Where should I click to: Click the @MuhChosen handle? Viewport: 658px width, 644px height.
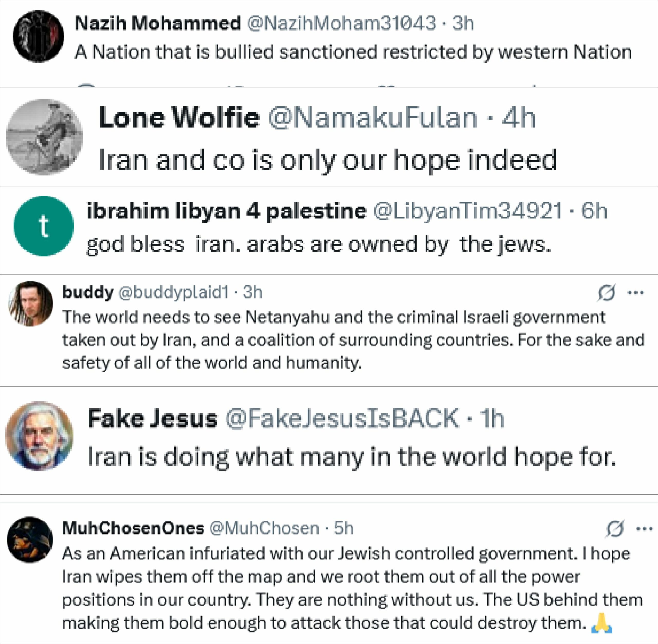[264, 528]
